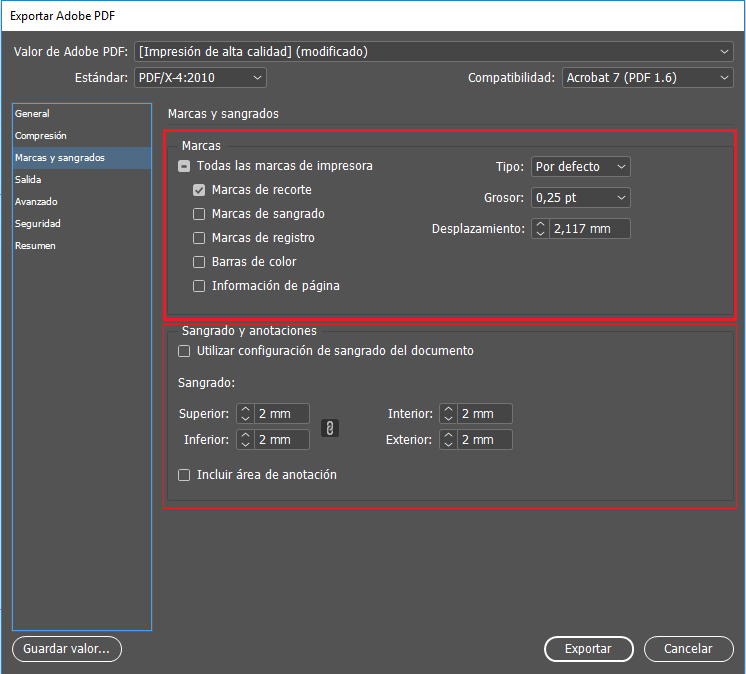Toggle 'Todas las marcas de impresora' checkbox
Screen dimensions: 746x674
pos(184,166)
